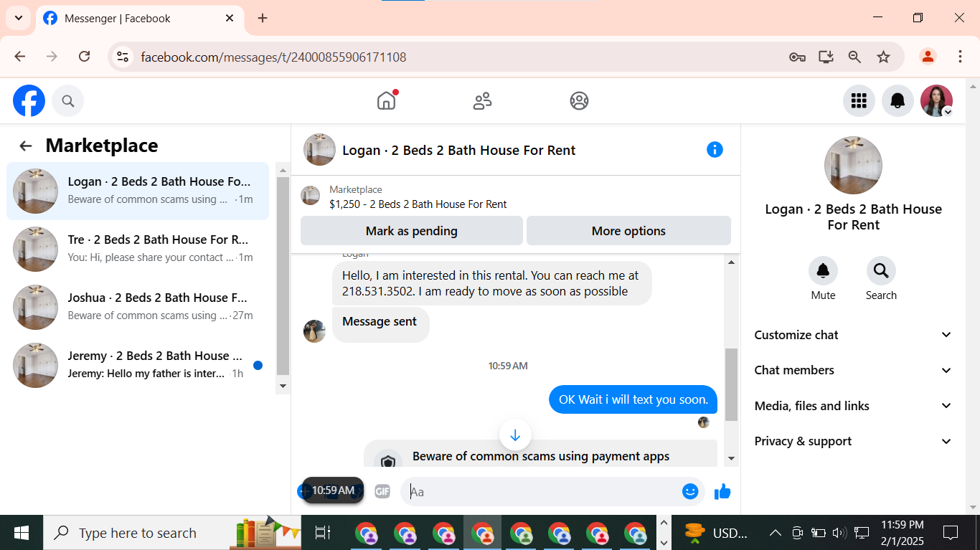Expand Media, files and links section
Viewport: 980px width, 550px height.
(854, 406)
